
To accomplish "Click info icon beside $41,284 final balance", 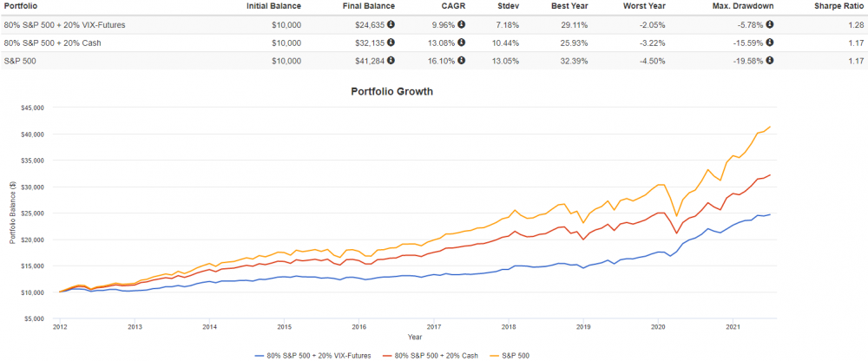I will coord(391,60).
